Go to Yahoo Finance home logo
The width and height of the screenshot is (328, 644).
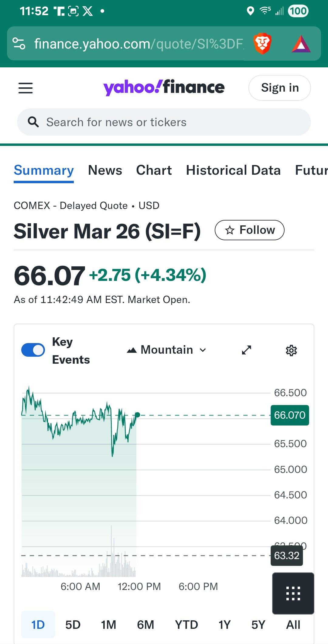pyautogui.click(x=164, y=87)
